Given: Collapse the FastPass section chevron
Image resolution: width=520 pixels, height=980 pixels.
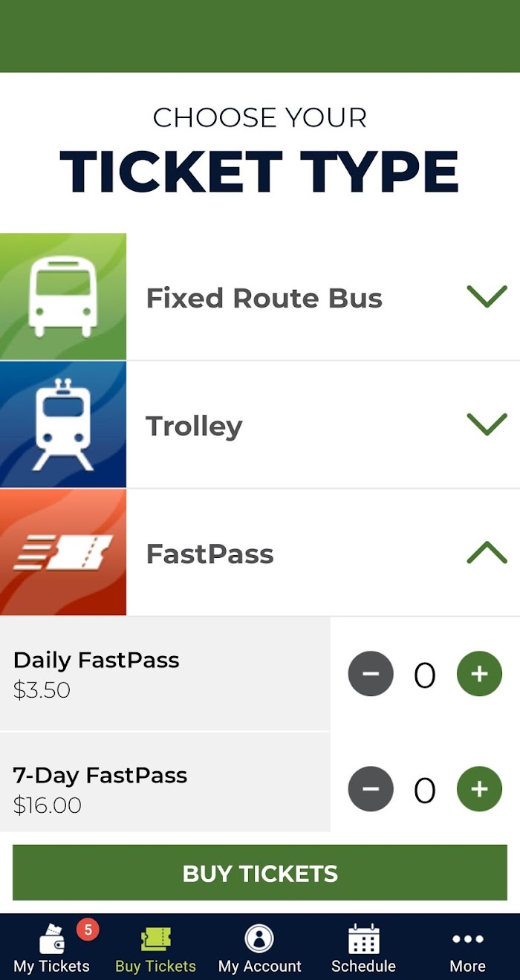Looking at the screenshot, I should 487,552.
